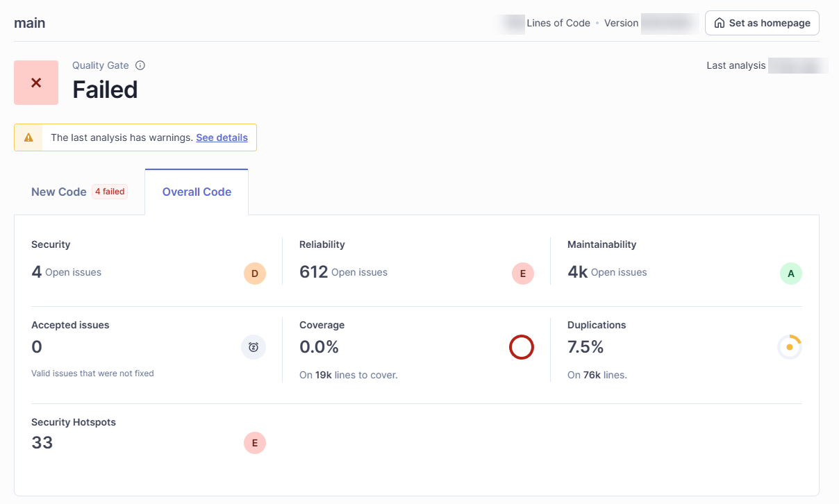Click the Reliability rating E badge
Image resolution: width=839 pixels, height=504 pixels.
[x=522, y=274]
